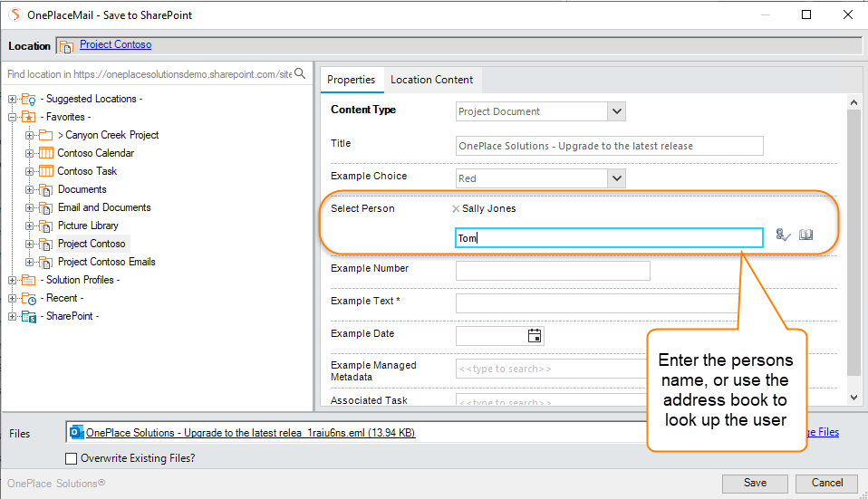
Task: Click the check names icon beside person field
Action: click(784, 235)
